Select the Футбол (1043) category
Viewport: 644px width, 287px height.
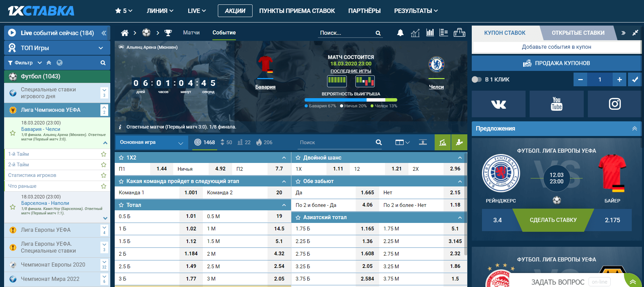[x=57, y=76]
